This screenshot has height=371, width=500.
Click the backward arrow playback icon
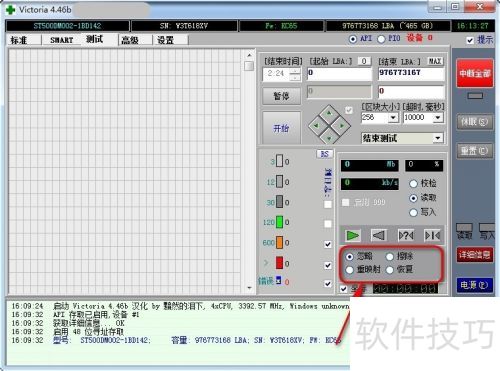click(x=379, y=236)
